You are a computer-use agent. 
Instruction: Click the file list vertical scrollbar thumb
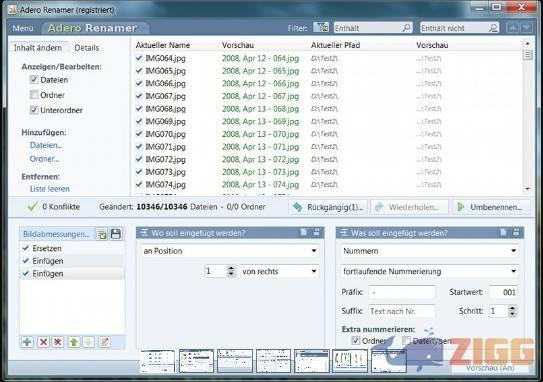point(527,55)
